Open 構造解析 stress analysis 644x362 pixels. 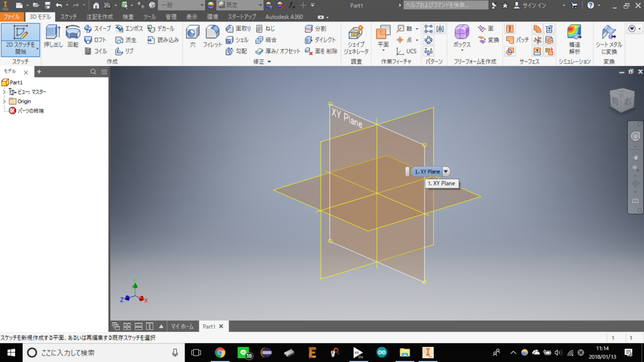(x=574, y=40)
